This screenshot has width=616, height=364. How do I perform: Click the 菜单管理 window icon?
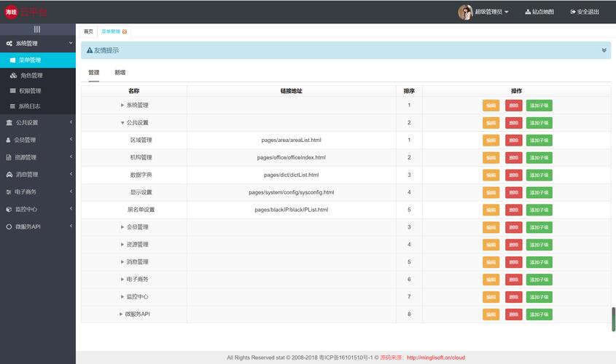coord(12,60)
